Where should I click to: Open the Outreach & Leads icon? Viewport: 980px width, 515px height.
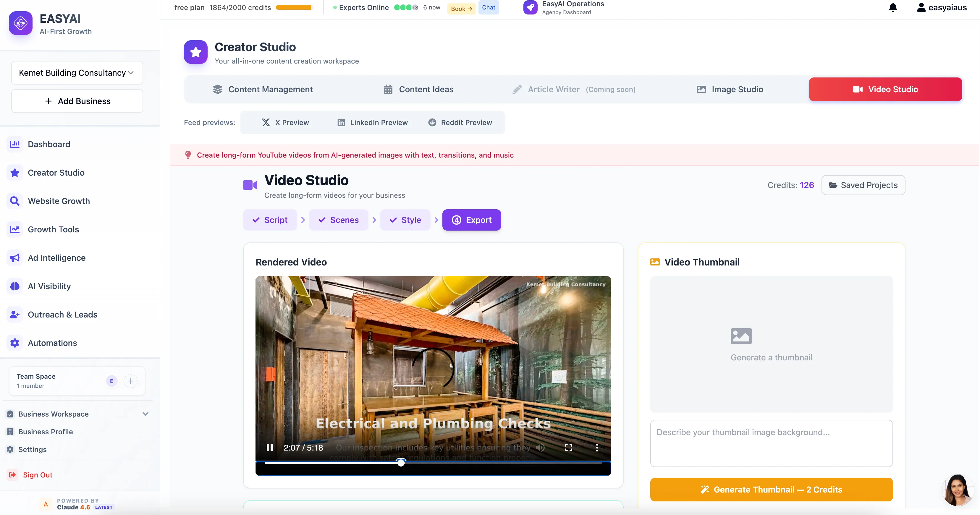click(x=14, y=314)
